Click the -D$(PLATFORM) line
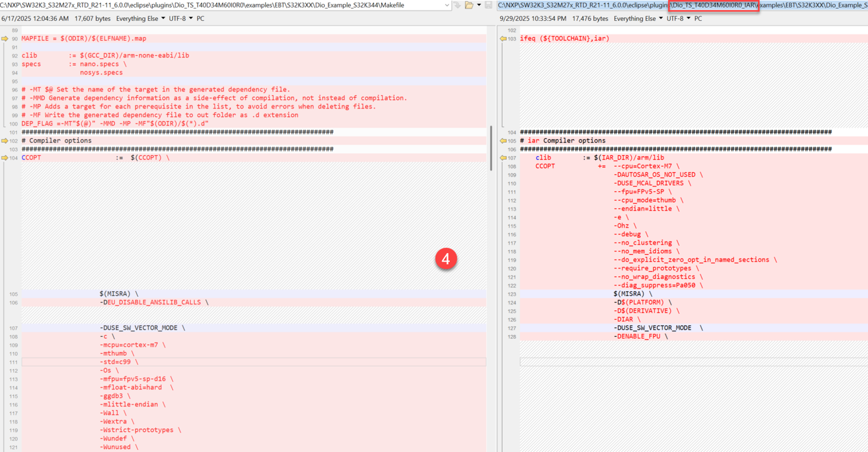The height and width of the screenshot is (452, 868). click(x=643, y=302)
